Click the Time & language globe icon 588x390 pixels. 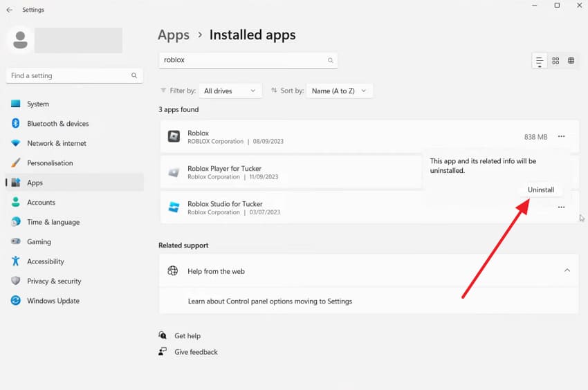[16, 222]
